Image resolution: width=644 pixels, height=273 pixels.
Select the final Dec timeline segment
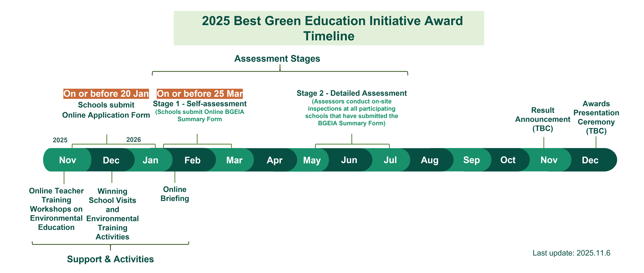pos(590,160)
